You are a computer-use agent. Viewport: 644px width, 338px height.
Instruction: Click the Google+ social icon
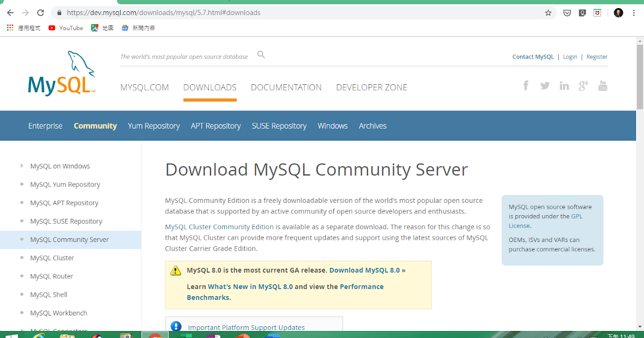[x=583, y=85]
